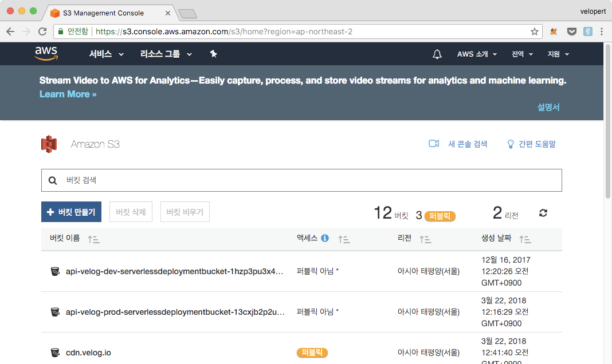
Task: Click the green lock secure icon
Action: (61, 31)
